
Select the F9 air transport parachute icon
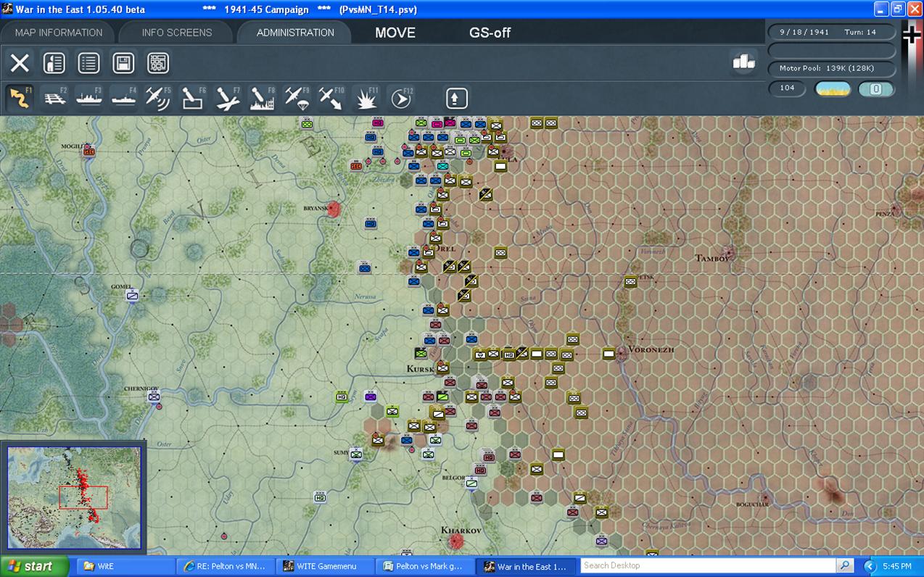[x=297, y=99]
